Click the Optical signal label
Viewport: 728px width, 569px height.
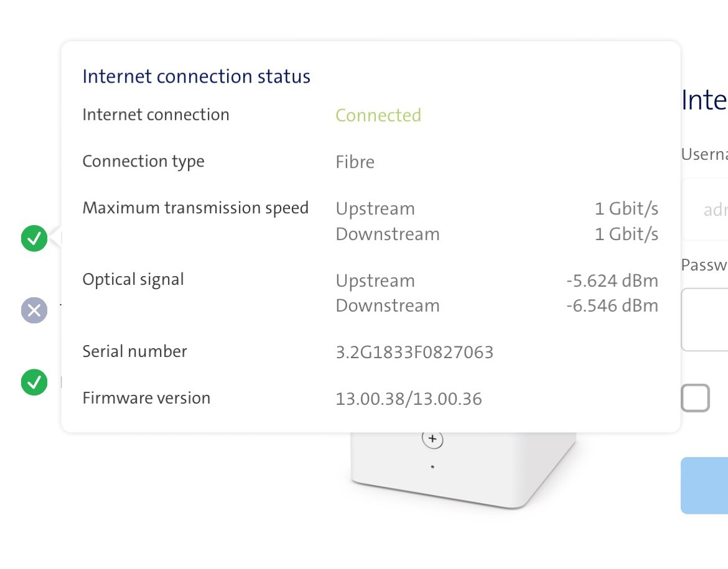[x=133, y=279]
